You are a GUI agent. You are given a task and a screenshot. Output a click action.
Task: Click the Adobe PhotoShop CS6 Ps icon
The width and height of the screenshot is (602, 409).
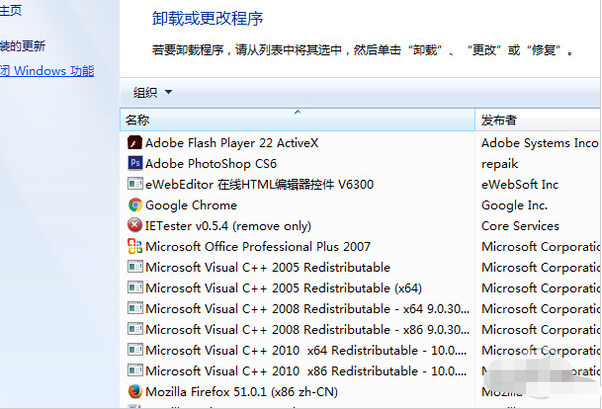[135, 163]
